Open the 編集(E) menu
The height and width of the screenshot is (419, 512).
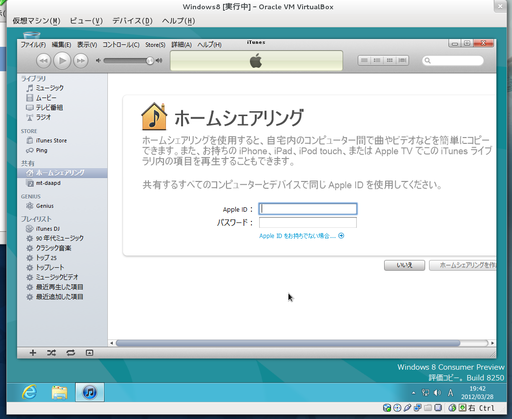[61, 45]
